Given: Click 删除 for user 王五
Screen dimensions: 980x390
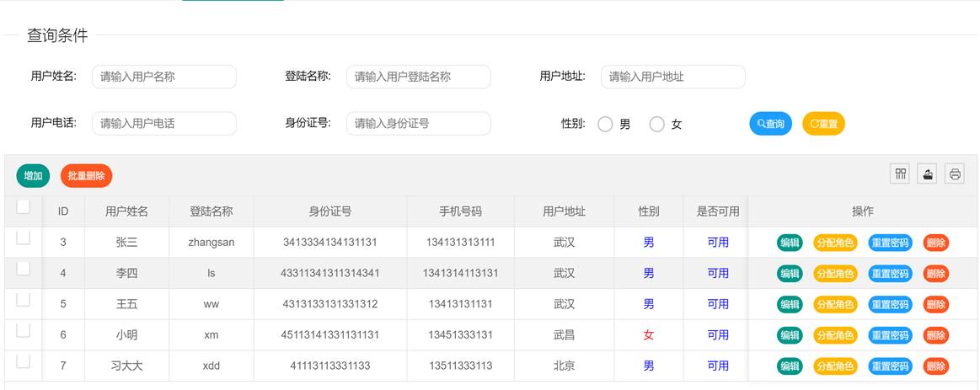Looking at the screenshot, I should [x=935, y=304].
